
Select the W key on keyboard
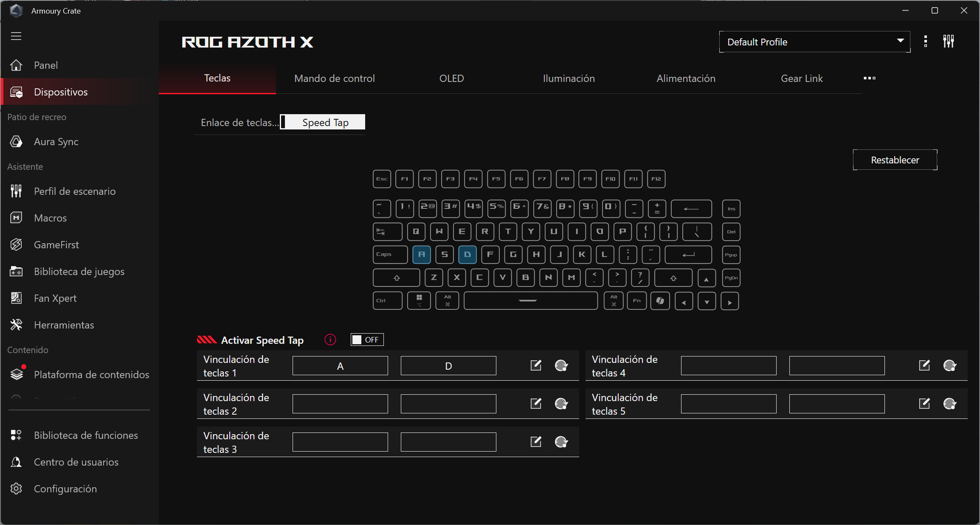[439, 232]
